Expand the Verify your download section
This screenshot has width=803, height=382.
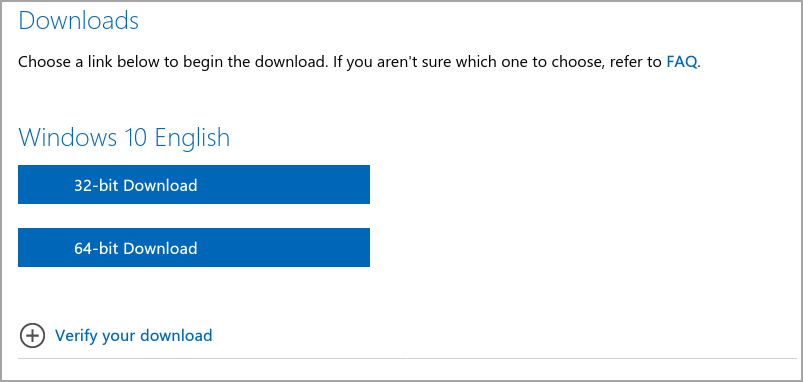pos(116,335)
